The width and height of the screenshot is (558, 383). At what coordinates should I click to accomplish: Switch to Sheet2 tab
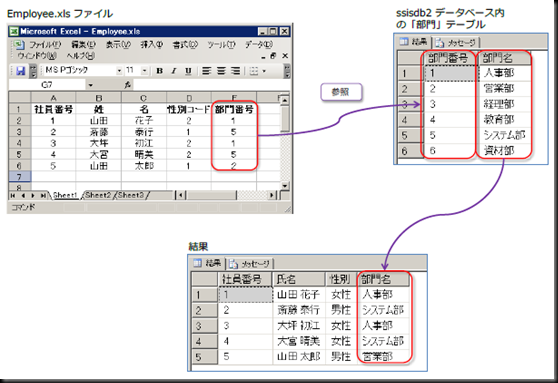tap(98, 195)
